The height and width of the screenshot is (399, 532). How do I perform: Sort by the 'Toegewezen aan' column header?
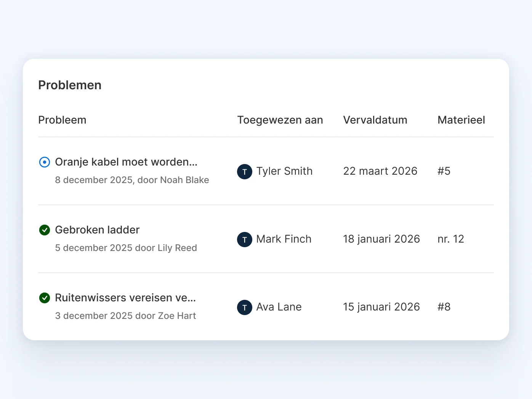280,120
